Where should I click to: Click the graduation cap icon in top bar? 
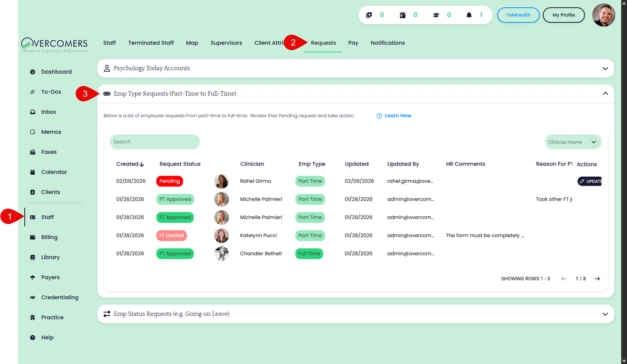click(436, 15)
